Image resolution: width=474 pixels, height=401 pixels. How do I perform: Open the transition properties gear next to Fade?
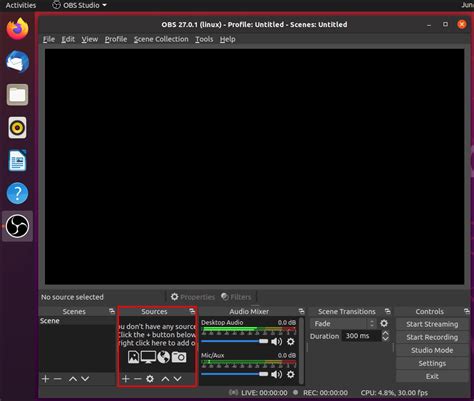384,323
